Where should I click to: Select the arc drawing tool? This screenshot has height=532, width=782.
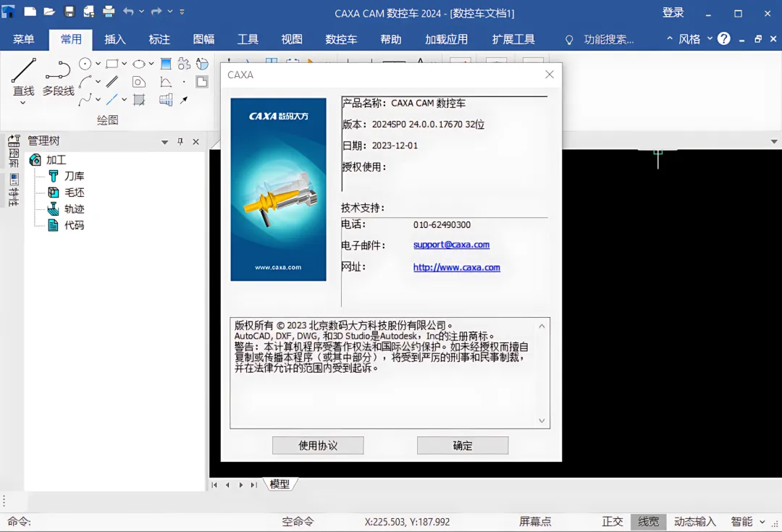point(85,82)
